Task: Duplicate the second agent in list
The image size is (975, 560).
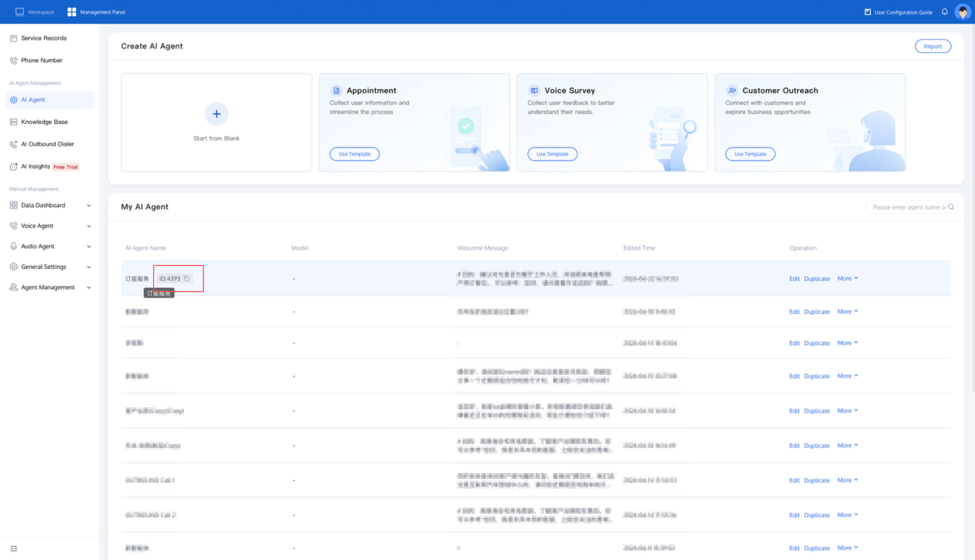Action: click(x=817, y=312)
